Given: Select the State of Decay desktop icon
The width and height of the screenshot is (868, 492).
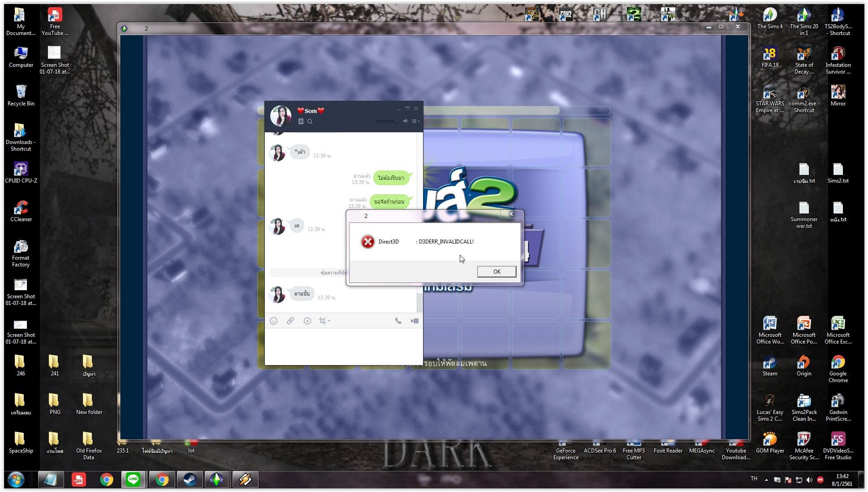Looking at the screenshot, I should point(804,60).
